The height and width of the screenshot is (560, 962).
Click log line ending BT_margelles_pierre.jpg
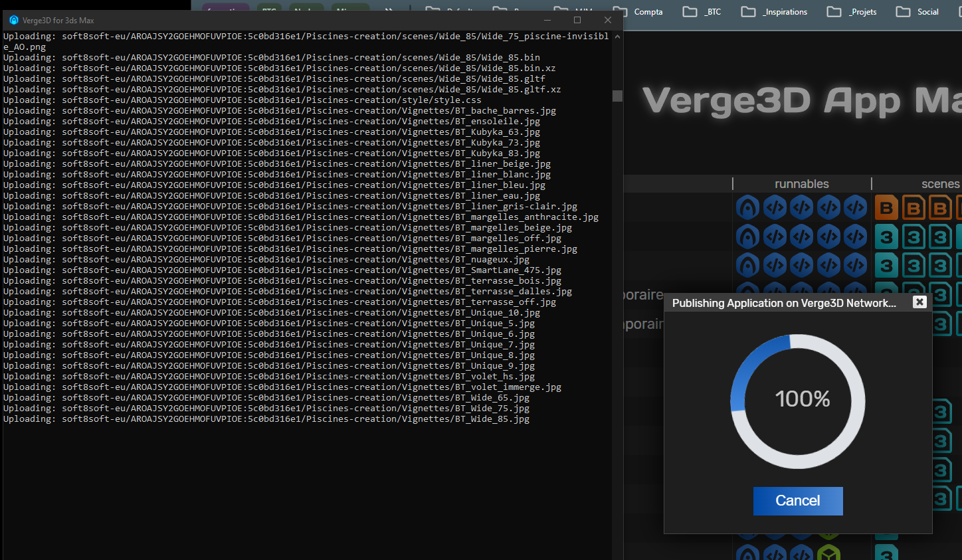coord(290,248)
